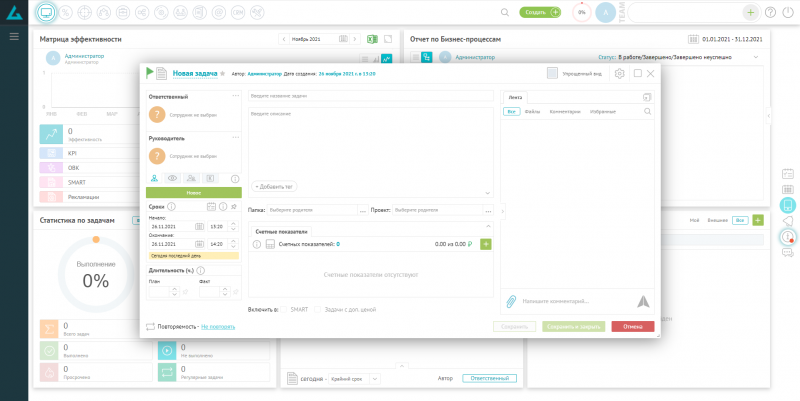
Task: Star the new task as favorite
Action: tap(222, 74)
